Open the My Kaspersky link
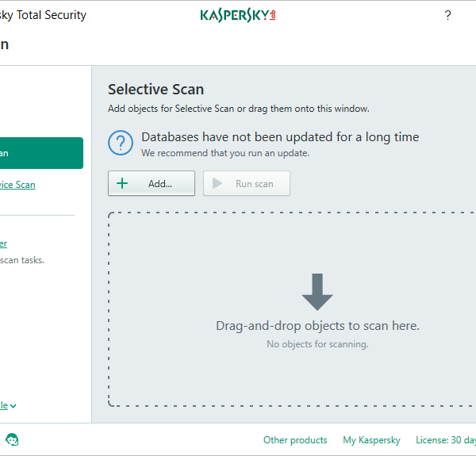Viewport: 476px width, 456px height. click(371, 440)
